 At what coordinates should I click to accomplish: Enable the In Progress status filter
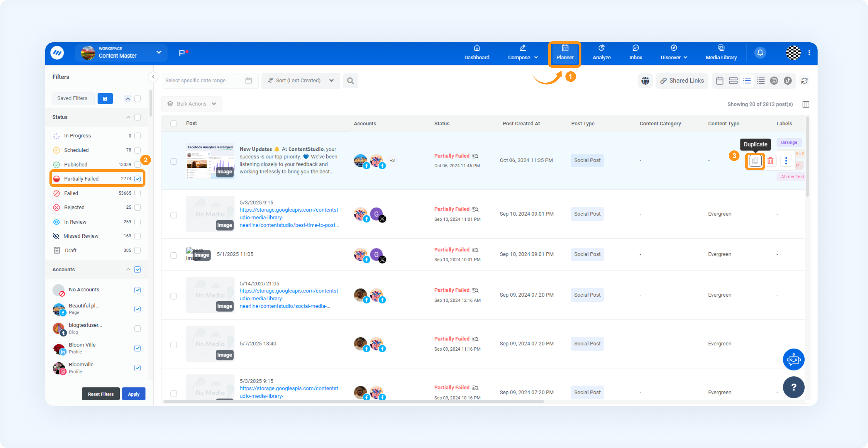138,136
